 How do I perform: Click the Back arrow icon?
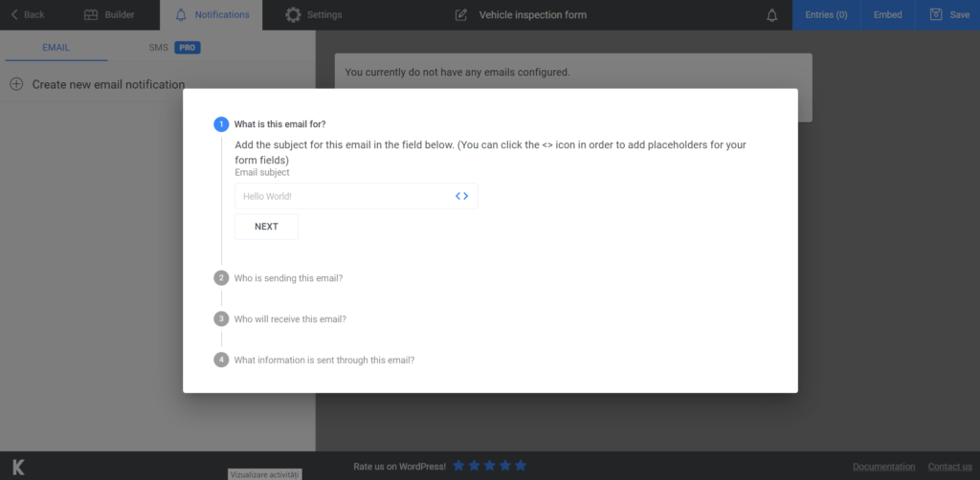pyautogui.click(x=14, y=14)
